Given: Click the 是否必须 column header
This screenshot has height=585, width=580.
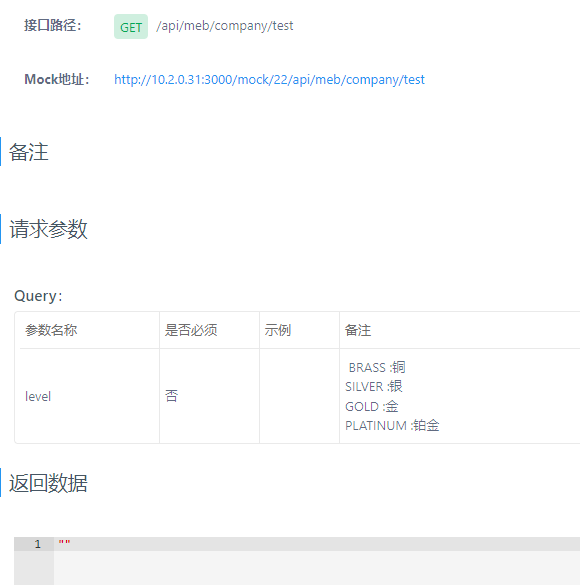Looking at the screenshot, I should point(191,330).
